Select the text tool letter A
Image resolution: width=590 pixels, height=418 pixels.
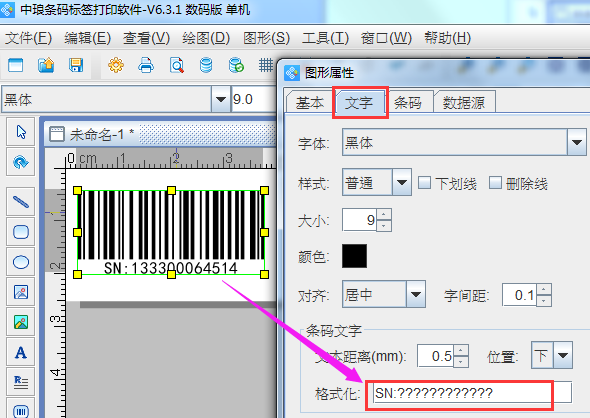21,352
